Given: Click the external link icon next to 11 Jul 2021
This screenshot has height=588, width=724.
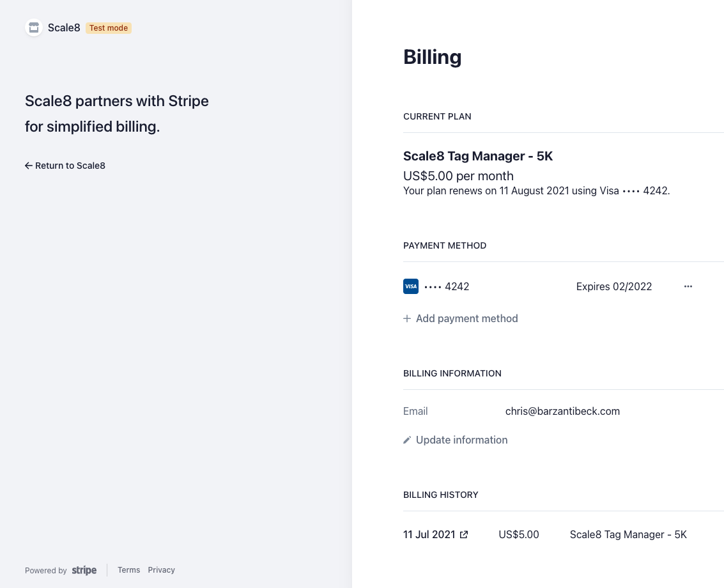Looking at the screenshot, I should click(465, 534).
